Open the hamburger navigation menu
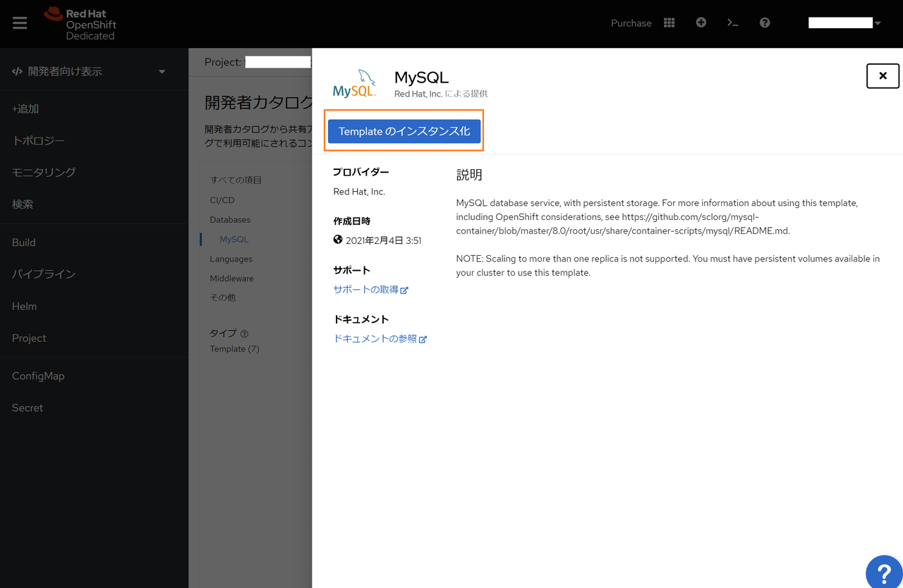The width and height of the screenshot is (903, 588). [x=20, y=23]
